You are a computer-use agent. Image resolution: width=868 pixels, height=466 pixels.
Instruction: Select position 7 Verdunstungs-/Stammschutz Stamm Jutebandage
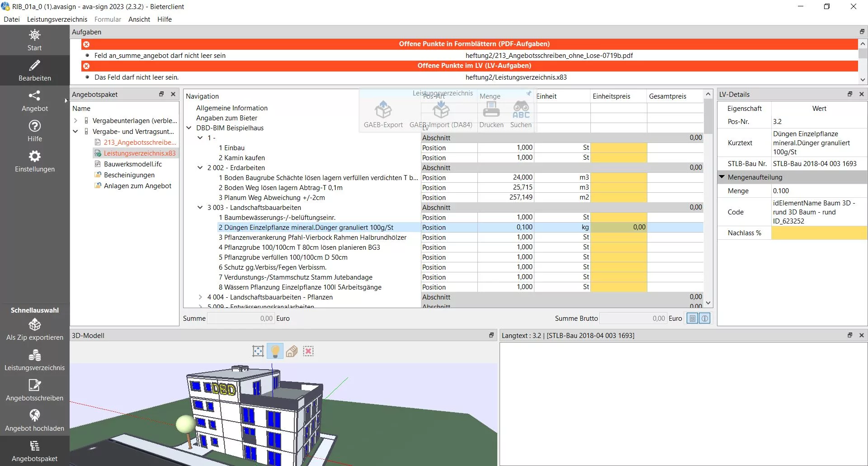click(x=296, y=277)
